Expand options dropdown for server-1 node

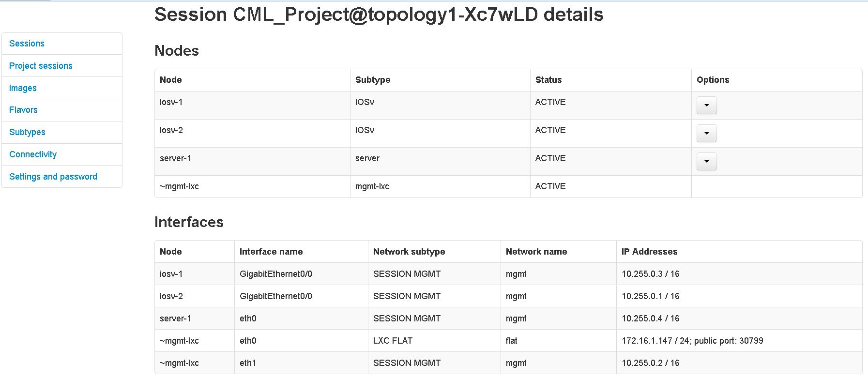(x=706, y=162)
